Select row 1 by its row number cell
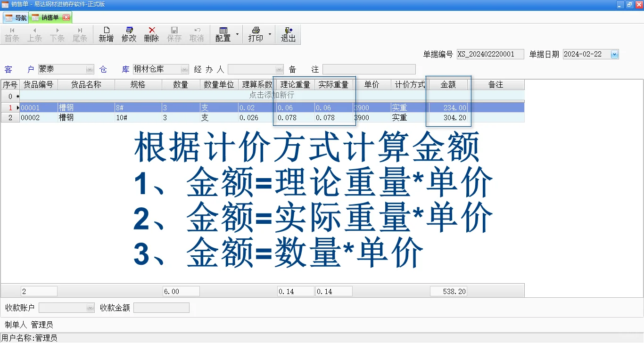644x343 pixels. (10, 108)
